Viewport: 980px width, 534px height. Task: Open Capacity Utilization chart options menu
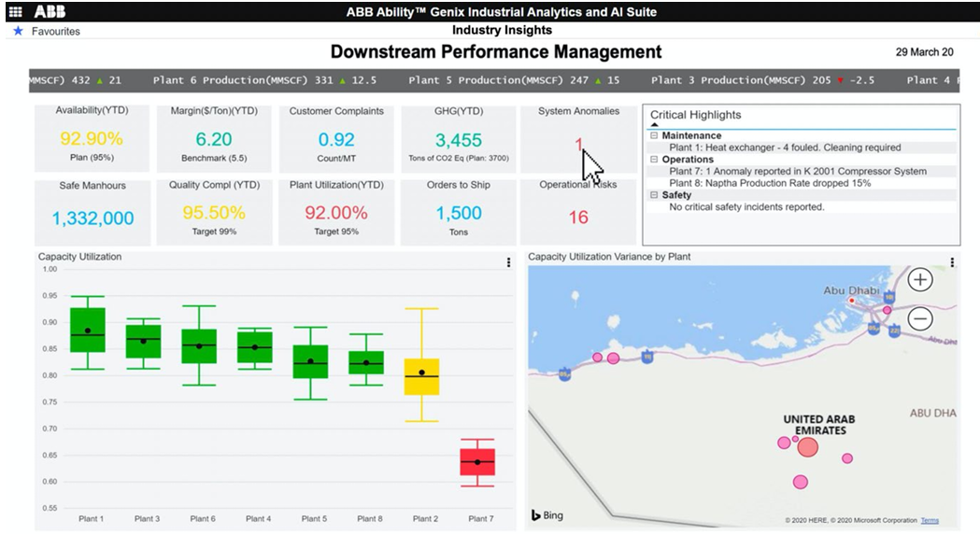click(508, 263)
